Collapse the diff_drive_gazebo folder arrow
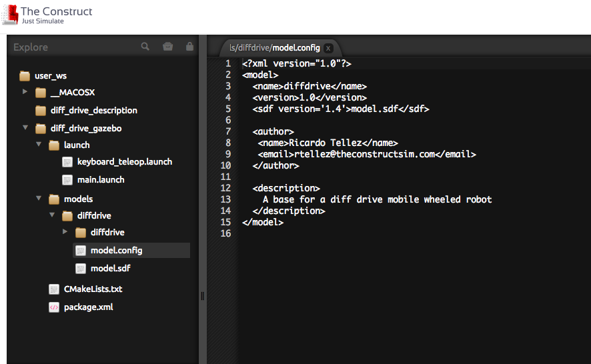This screenshot has height=364, width=591. coord(25,127)
